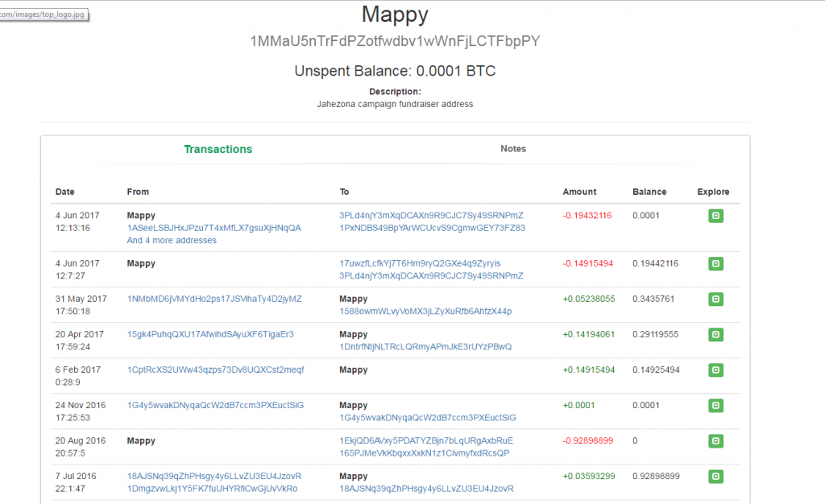Select the explore icon for 20 Apr 2017 transaction
Image resolution: width=825 pixels, height=504 pixels.
tap(715, 334)
